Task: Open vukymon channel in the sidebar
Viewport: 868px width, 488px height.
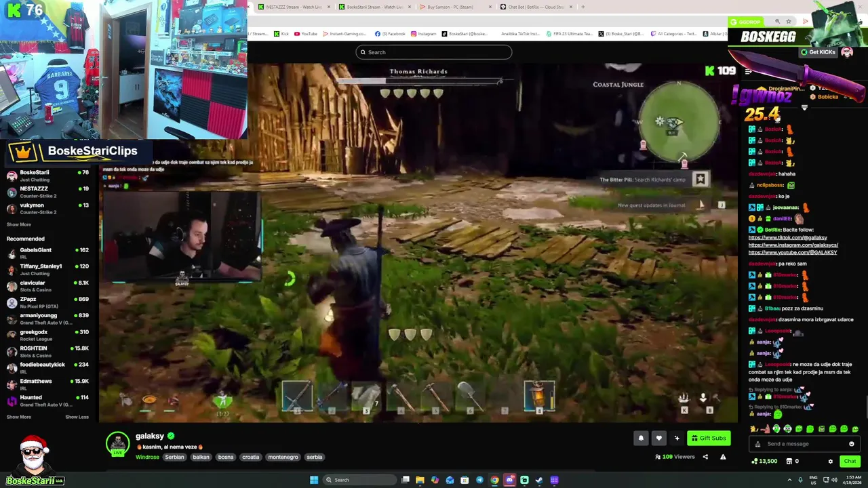Action: point(47,208)
